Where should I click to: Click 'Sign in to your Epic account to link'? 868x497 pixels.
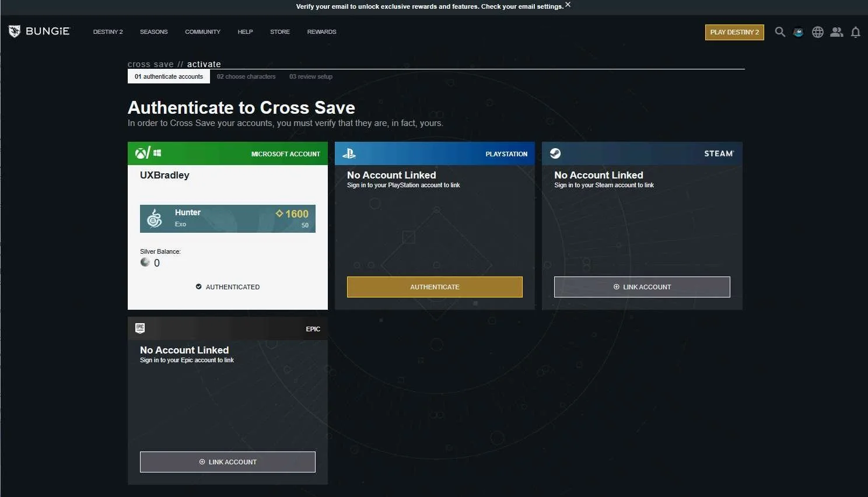[187, 360]
